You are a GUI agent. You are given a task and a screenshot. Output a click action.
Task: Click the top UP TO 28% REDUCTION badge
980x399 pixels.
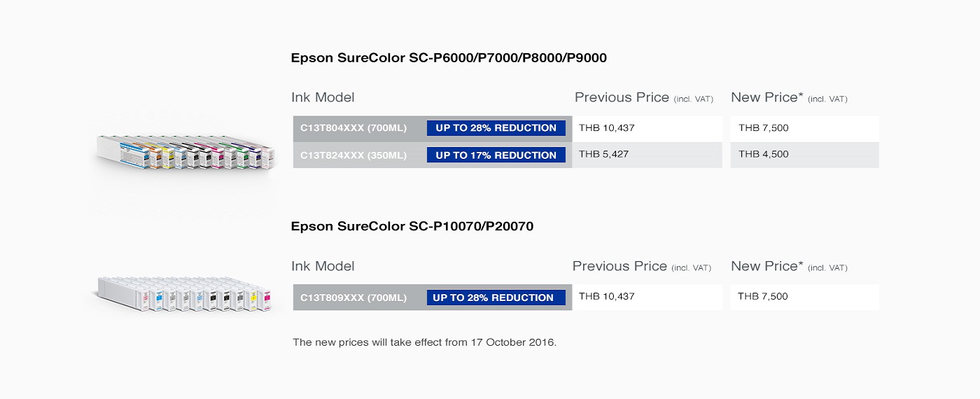pyautogui.click(x=496, y=128)
